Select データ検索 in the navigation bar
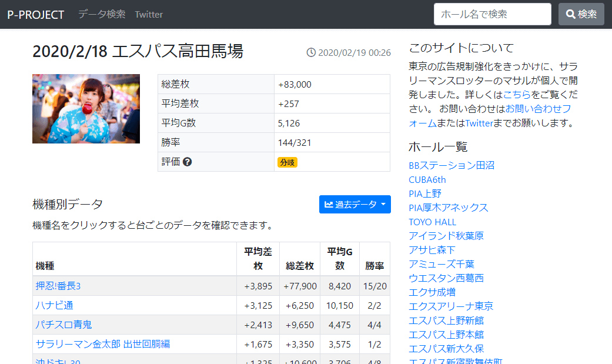Screen dimensions: 612x364 point(102,14)
